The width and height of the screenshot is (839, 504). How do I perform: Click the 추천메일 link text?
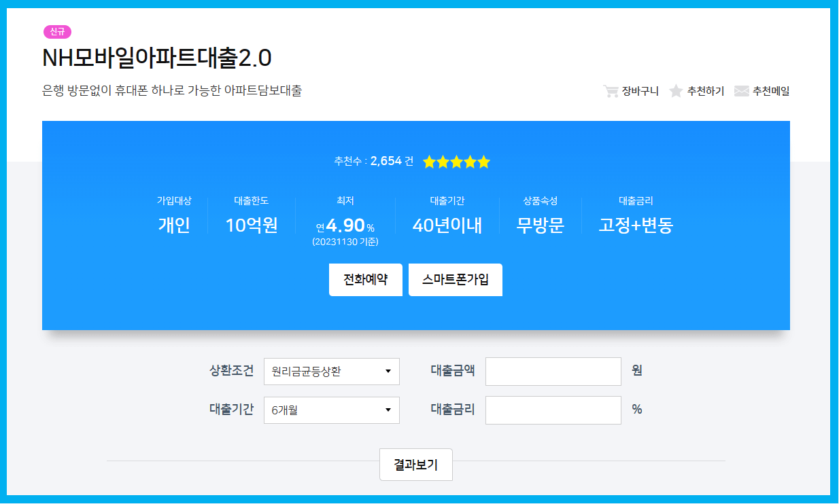tap(771, 91)
